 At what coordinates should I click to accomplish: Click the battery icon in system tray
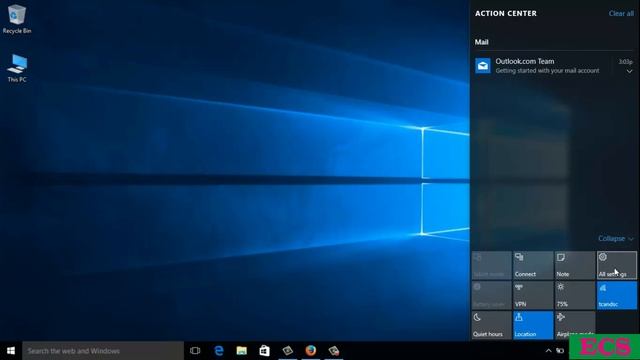(560, 351)
